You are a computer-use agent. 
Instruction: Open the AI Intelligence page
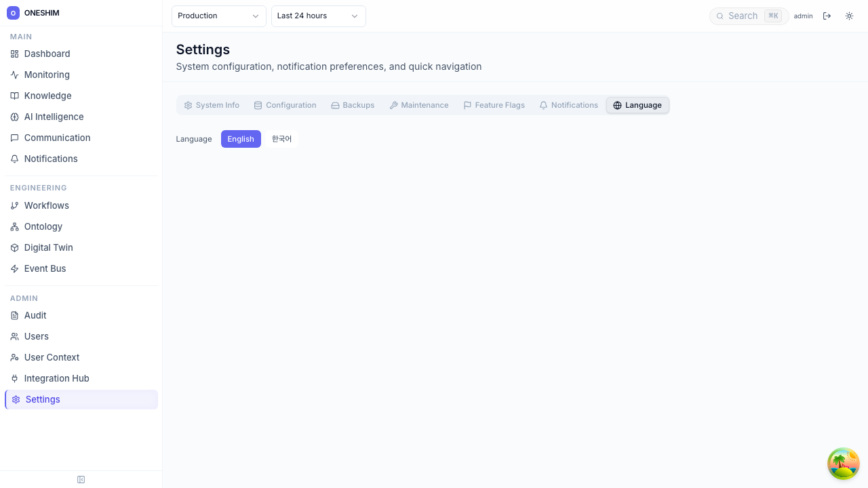54,117
